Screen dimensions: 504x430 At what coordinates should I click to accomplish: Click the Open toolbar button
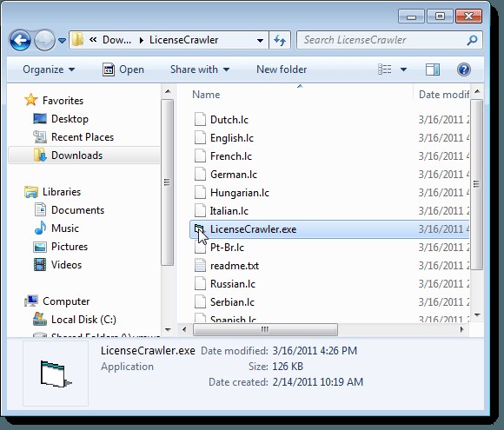point(123,69)
